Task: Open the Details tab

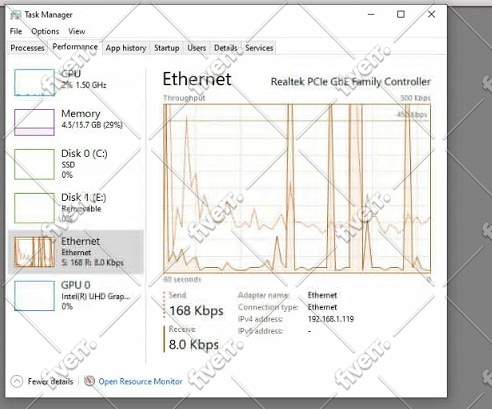Action: [226, 48]
